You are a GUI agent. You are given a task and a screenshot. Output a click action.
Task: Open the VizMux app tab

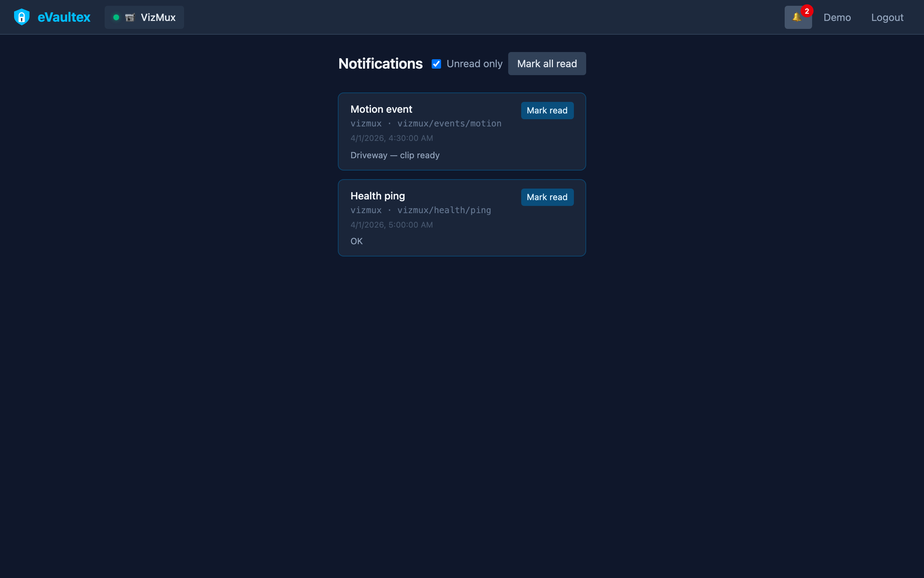(x=144, y=17)
